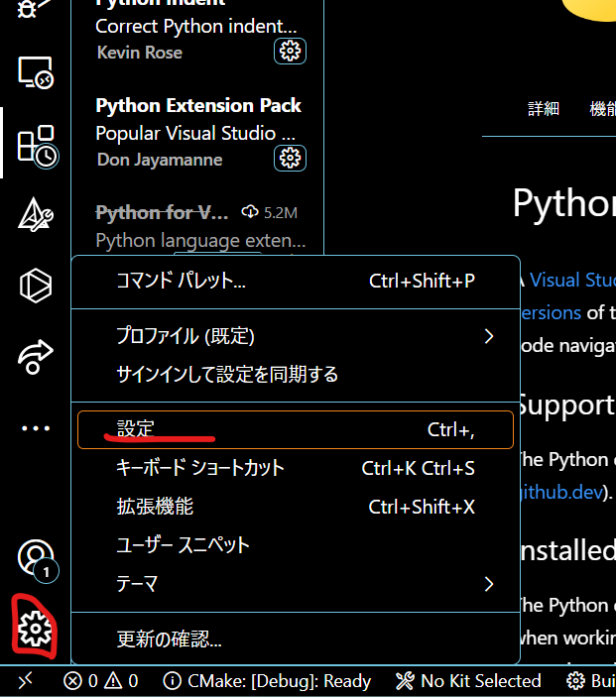
Task: Open Visual Studio link in description
Action: click(x=573, y=280)
